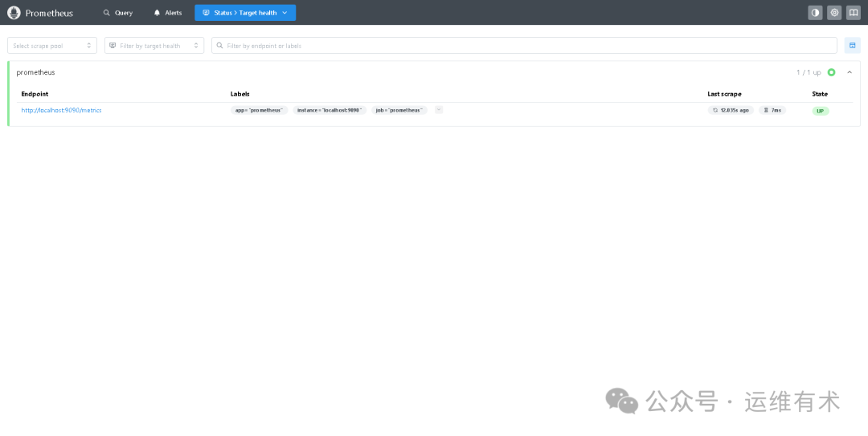868x436 pixels.
Task: Click the prometheus pool name
Action: tap(35, 72)
